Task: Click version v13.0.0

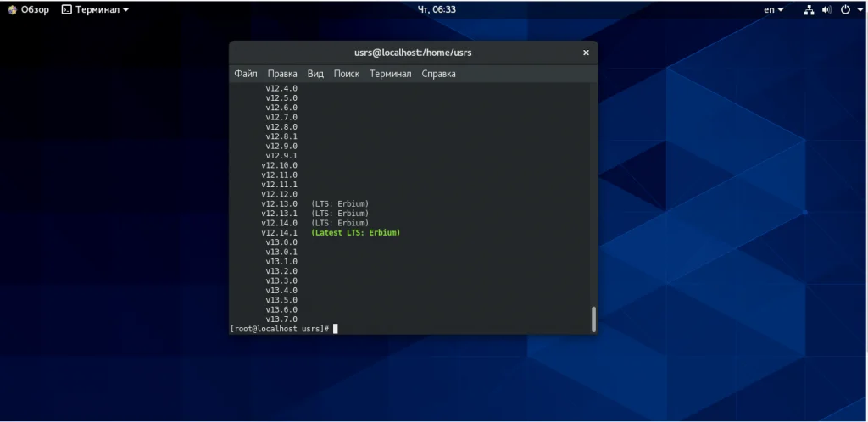Action: tap(281, 242)
